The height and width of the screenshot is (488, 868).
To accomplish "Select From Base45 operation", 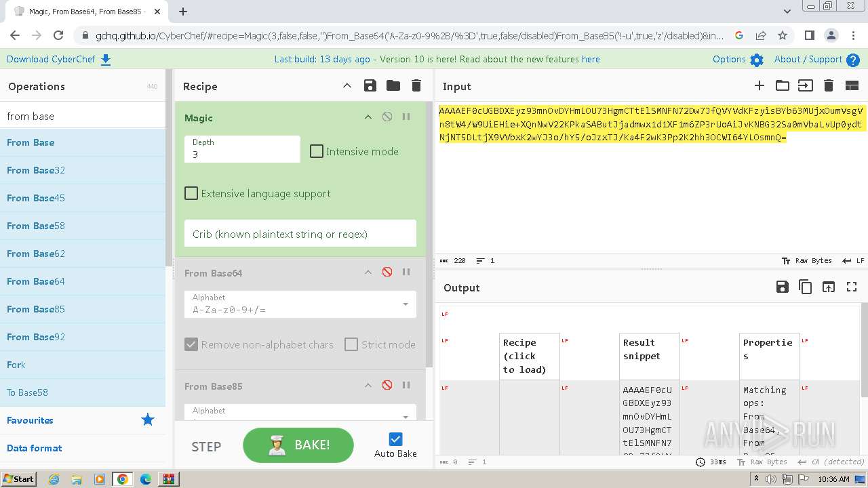I will pyautogui.click(x=83, y=198).
